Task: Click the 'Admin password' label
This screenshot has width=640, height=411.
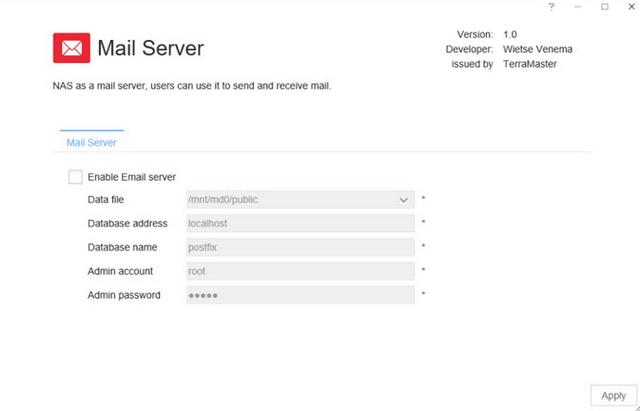Action: [x=124, y=295]
